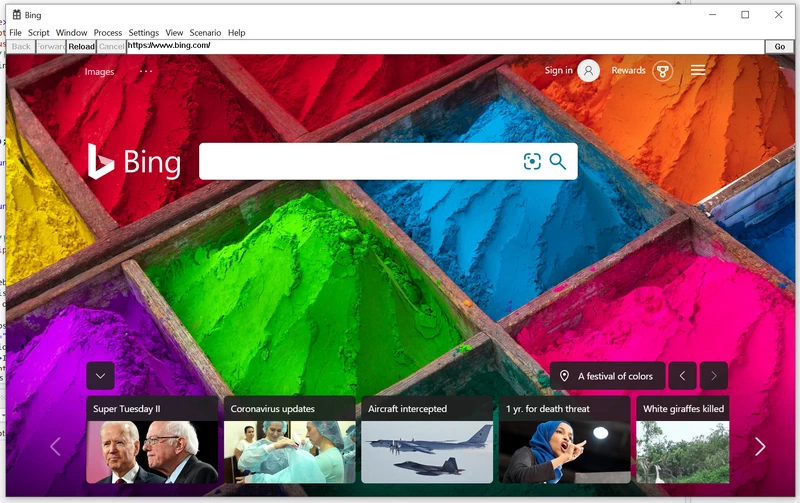The height and width of the screenshot is (503, 800).
Task: Move news carousel to the right
Action: coord(760,446)
